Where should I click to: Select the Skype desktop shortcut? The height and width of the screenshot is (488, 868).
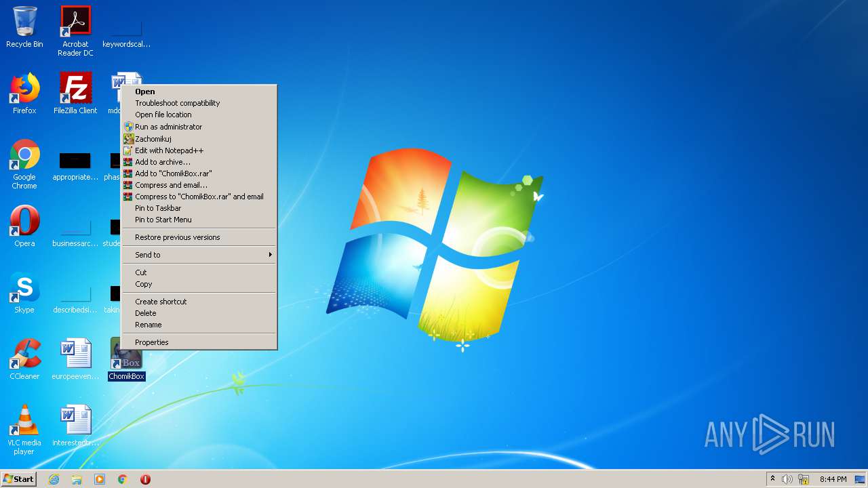[x=24, y=293]
